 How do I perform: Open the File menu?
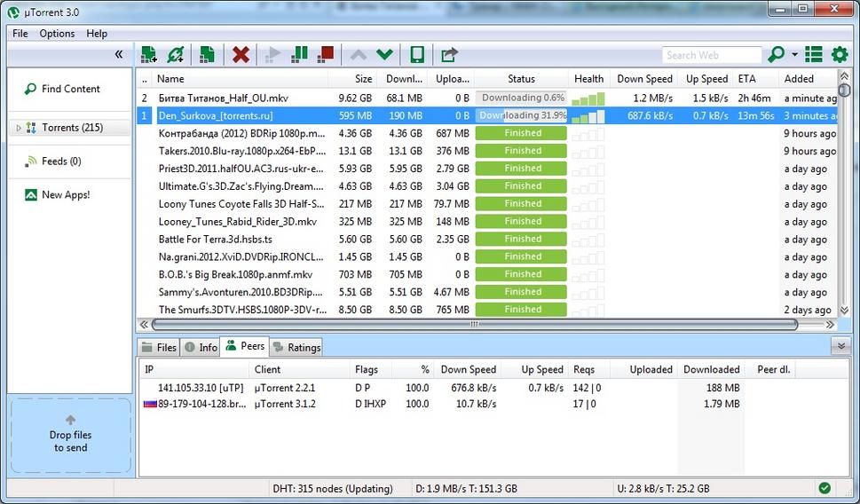(20, 34)
